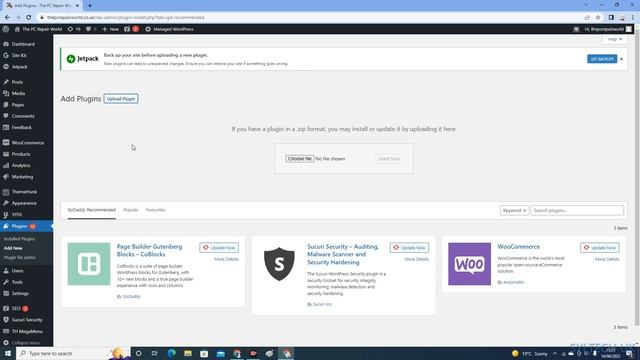The height and width of the screenshot is (360, 640).
Task: Switch to the Popular tab
Action: click(x=131, y=210)
